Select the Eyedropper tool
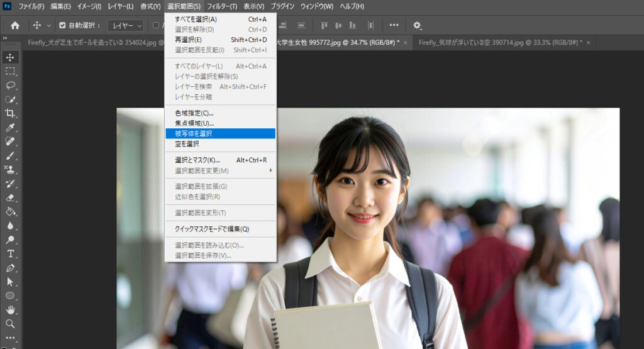Screen dimensions: 644x349 pyautogui.click(x=10, y=127)
